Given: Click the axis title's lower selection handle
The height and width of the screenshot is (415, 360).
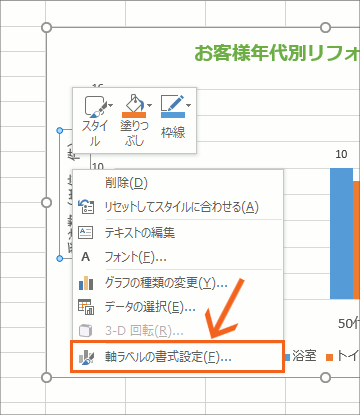Looking at the screenshot, I should 60,258.
